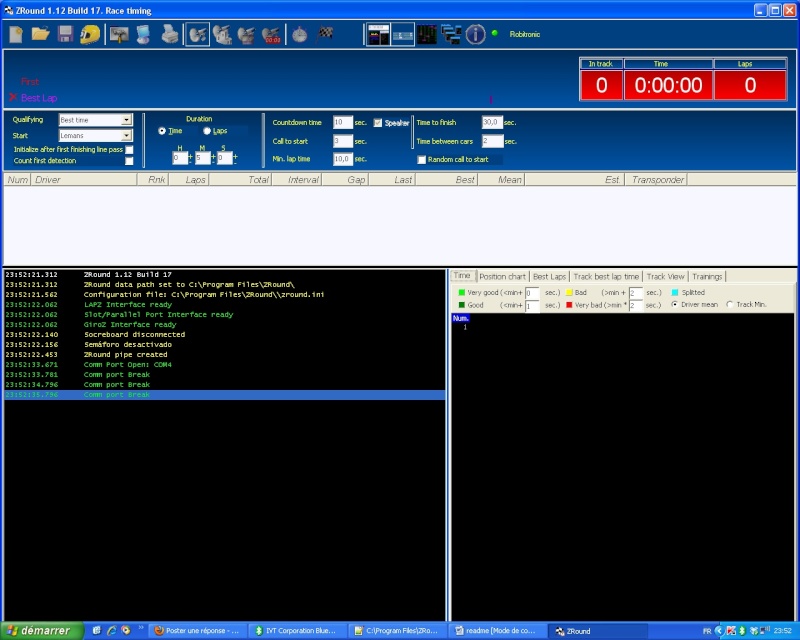Viewport: 800px width, 640px height.
Task: Click the duration hours H field
Action: 180,158
